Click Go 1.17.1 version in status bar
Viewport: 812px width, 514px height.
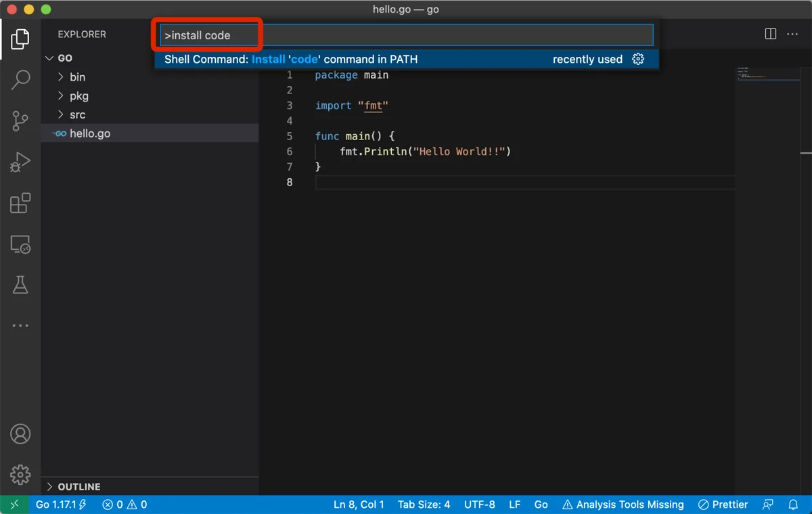[61, 505]
